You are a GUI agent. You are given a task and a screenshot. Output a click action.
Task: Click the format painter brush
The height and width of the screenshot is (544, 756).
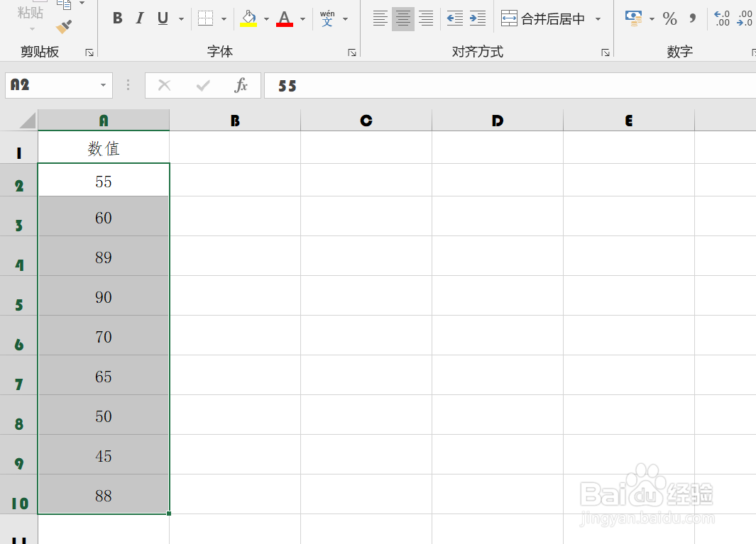64,26
